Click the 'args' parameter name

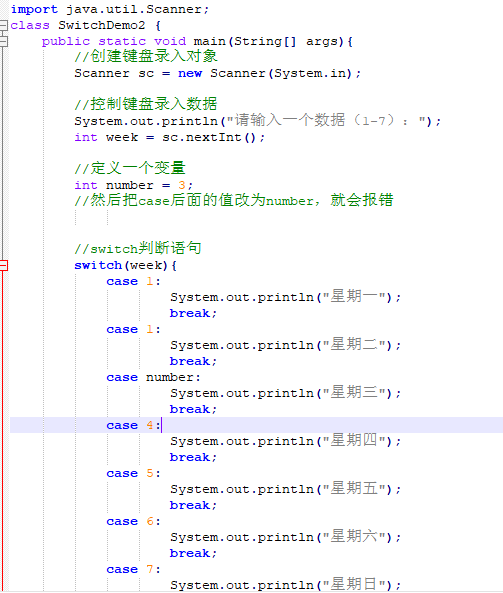pos(321,41)
